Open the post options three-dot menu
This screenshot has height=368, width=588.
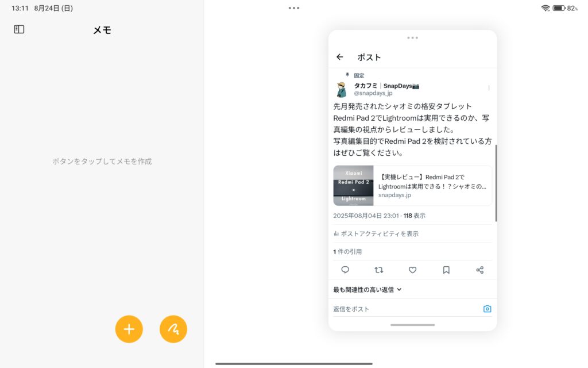[x=489, y=87]
